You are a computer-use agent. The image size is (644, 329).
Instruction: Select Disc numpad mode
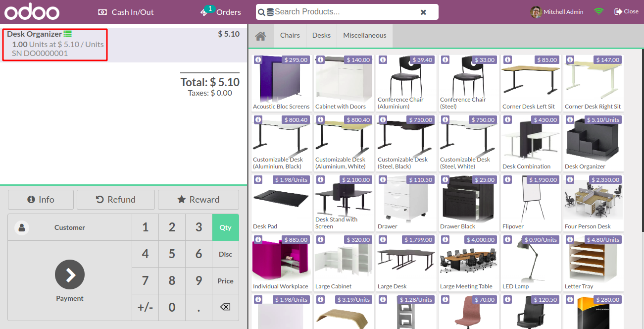coord(225,254)
